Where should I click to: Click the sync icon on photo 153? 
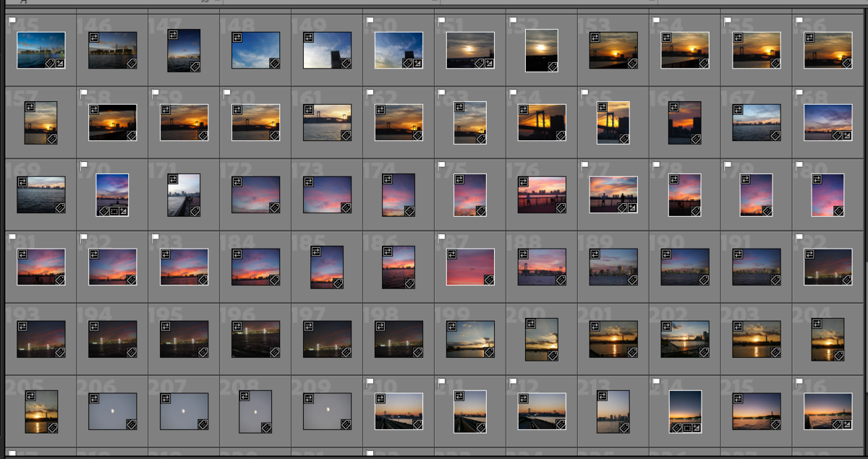pyautogui.click(x=595, y=37)
